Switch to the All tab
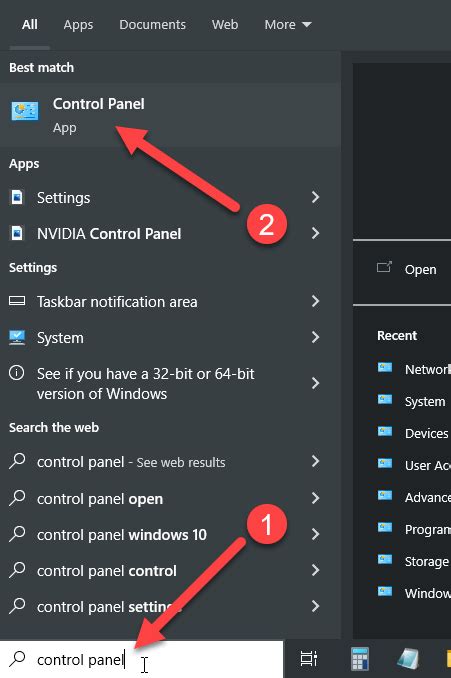 pos(29,25)
